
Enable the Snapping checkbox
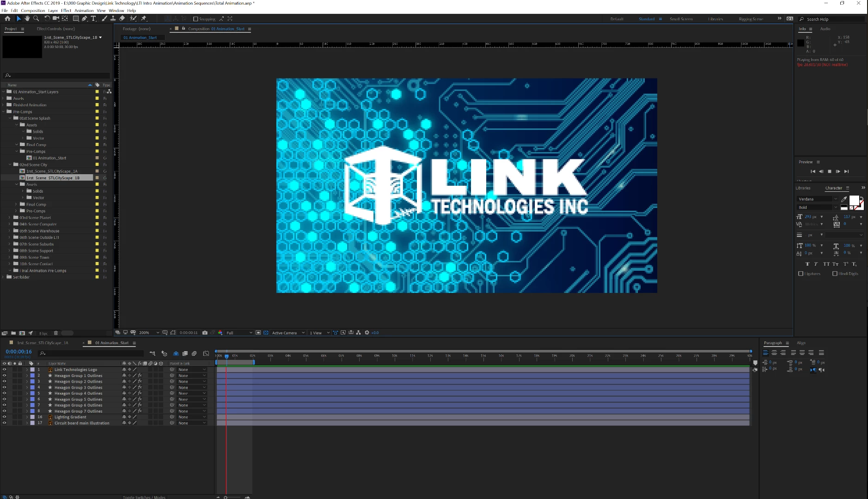[x=196, y=19]
